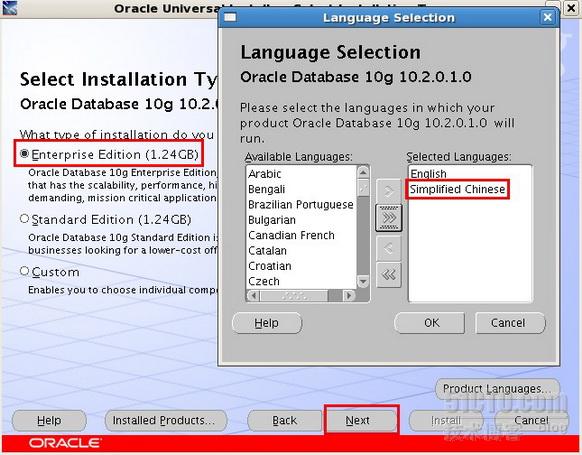Select Catalan in Available Languages
This screenshot has width=582, height=455.
click(267, 251)
